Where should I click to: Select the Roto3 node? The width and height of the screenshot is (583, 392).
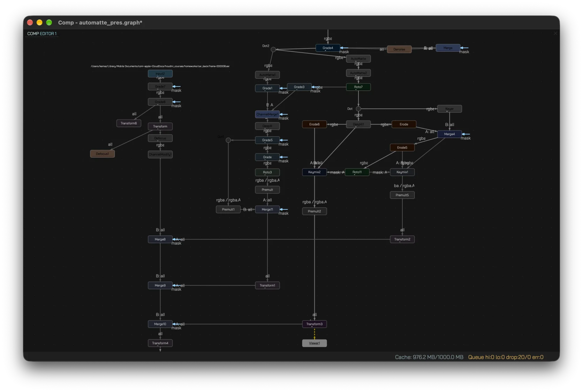point(267,172)
